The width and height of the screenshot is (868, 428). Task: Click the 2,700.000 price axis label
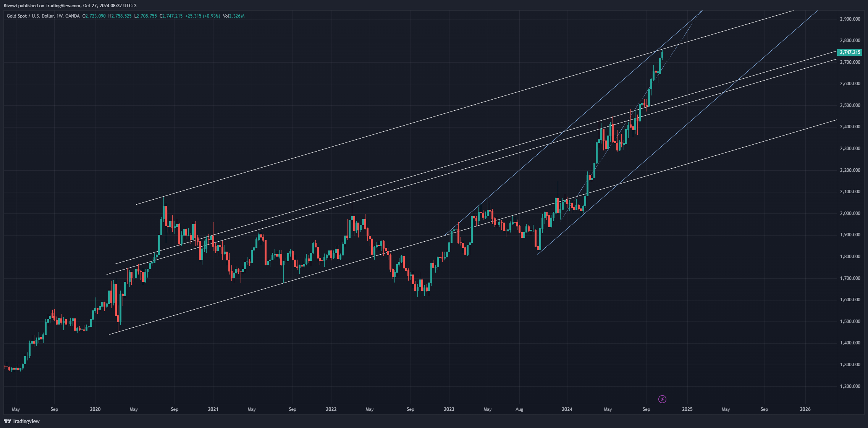[x=850, y=62]
